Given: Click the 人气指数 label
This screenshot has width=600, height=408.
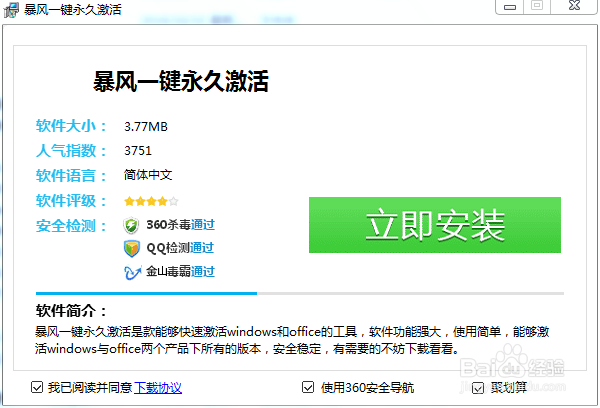Looking at the screenshot, I should [71, 151].
